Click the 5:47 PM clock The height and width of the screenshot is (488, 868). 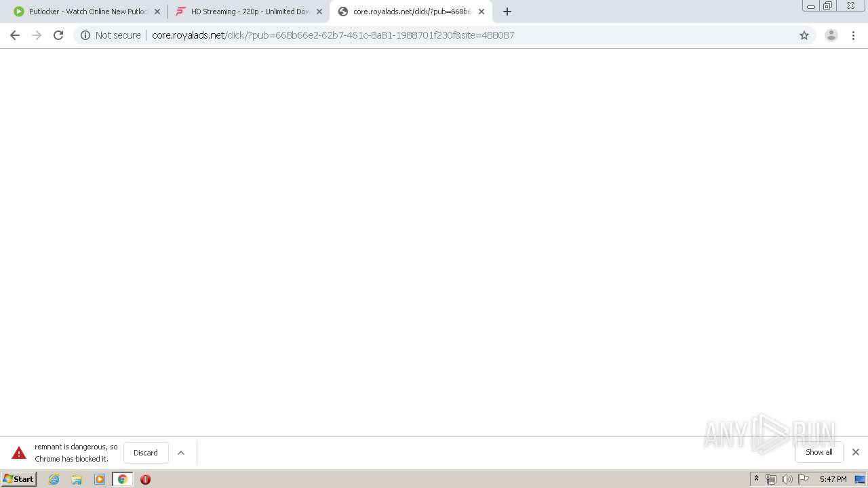(x=833, y=479)
